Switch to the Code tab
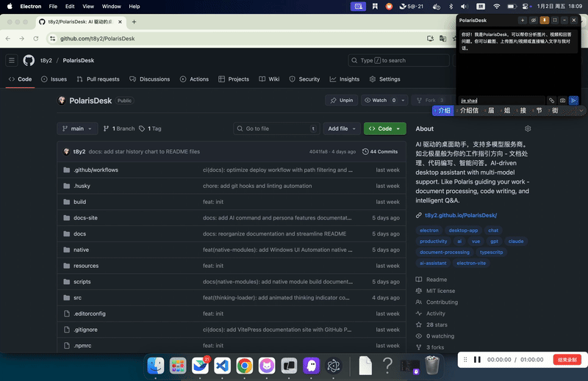588x381 pixels. click(21, 79)
